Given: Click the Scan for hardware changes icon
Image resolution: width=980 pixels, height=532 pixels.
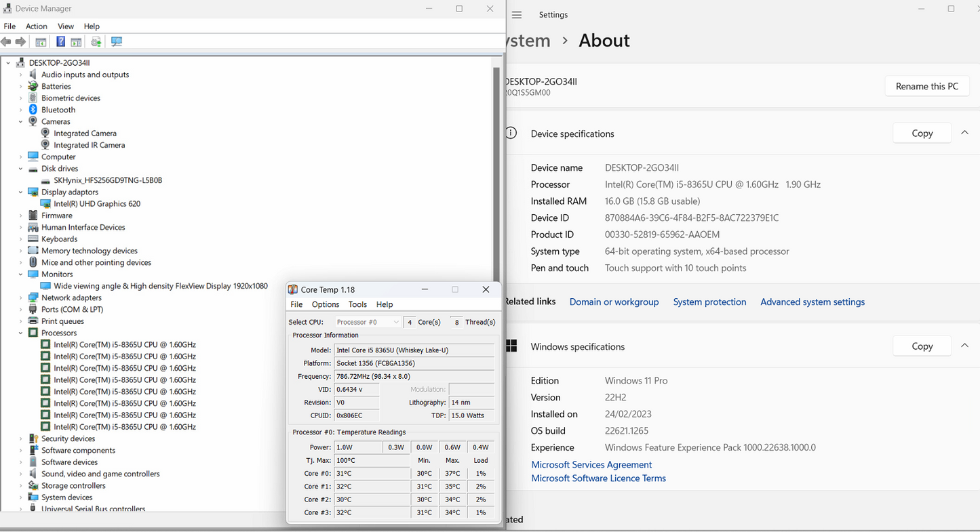Looking at the screenshot, I should 117,42.
